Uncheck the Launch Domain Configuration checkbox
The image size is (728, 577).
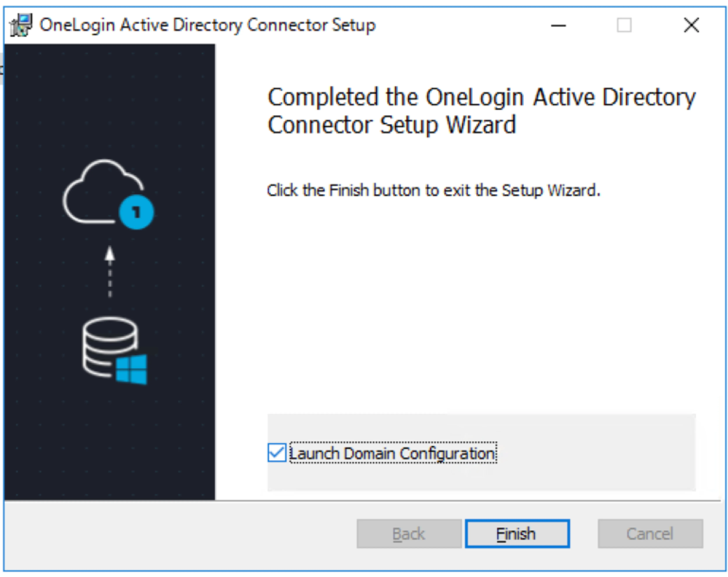(277, 452)
